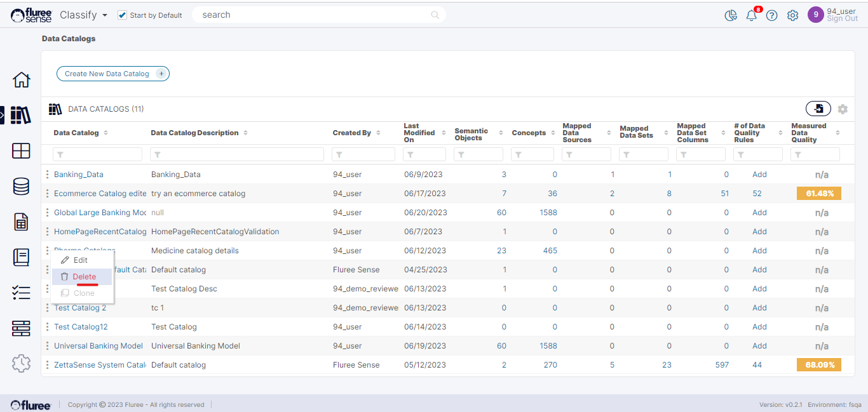The image size is (868, 412).
Task: Click the notifications bell icon
Action: pos(751,16)
